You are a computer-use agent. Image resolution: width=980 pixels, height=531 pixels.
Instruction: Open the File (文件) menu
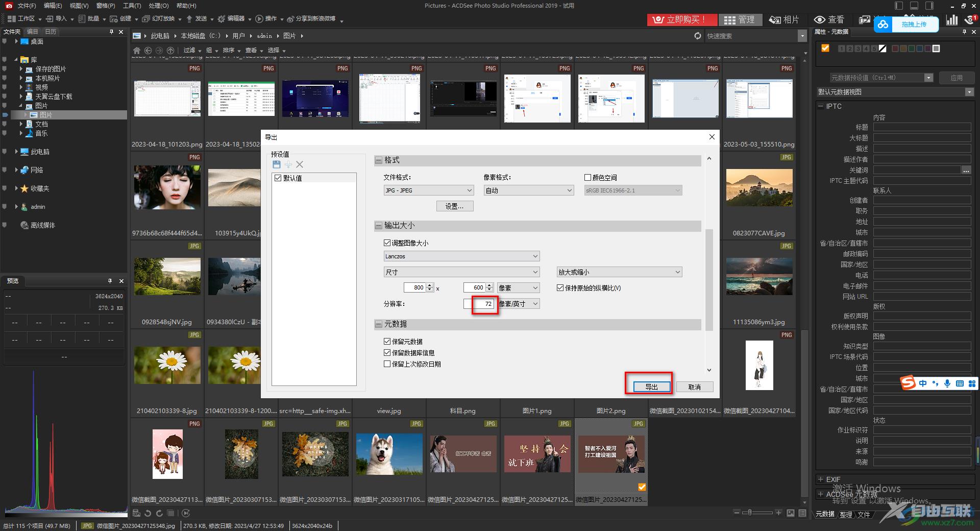tap(27, 6)
